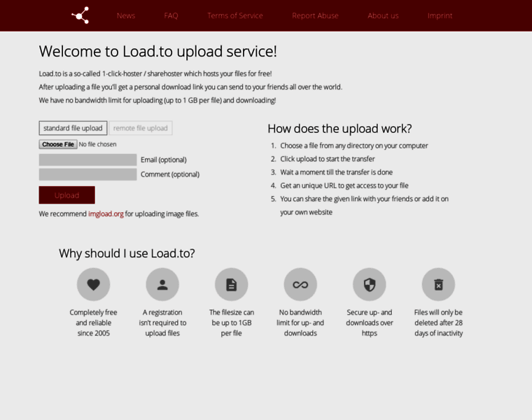Screen dimensions: 532x420
Task: Switch to remote file upload tab
Action: 141,128
